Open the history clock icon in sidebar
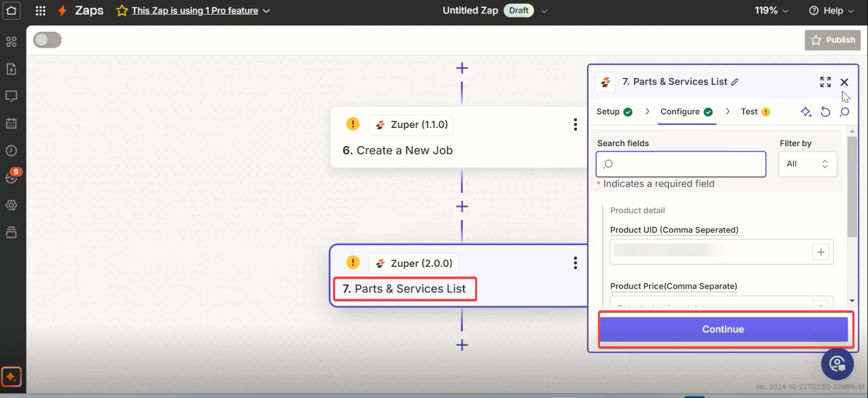The image size is (868, 398). pyautogui.click(x=11, y=151)
